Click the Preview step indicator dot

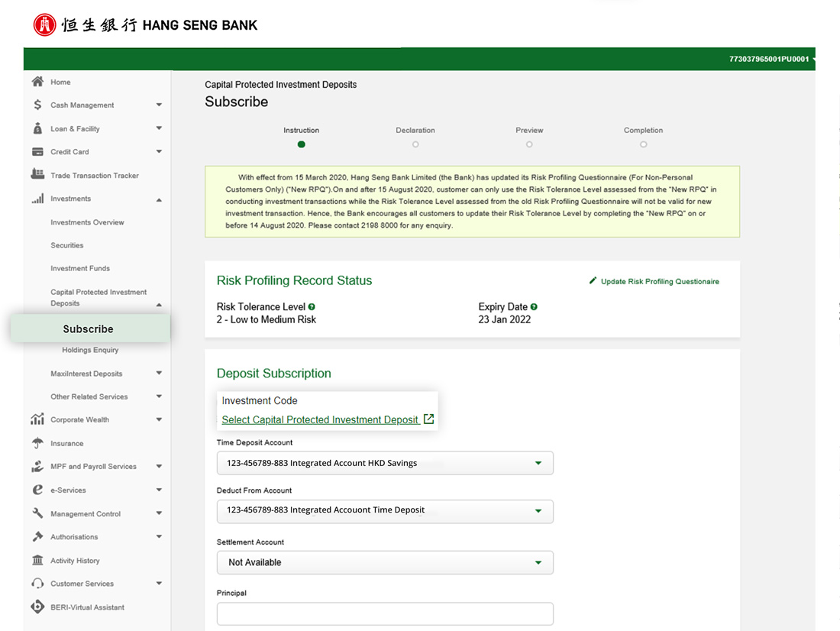tap(529, 144)
